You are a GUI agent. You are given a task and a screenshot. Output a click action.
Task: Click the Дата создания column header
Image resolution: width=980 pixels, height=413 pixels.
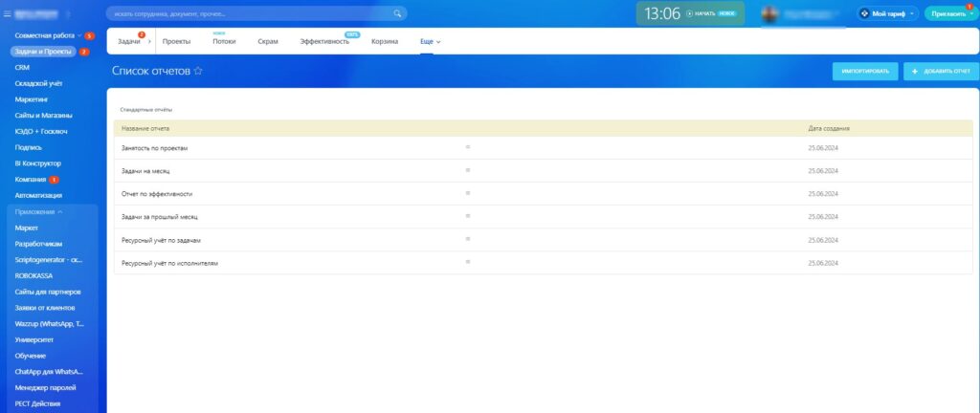pyautogui.click(x=828, y=128)
